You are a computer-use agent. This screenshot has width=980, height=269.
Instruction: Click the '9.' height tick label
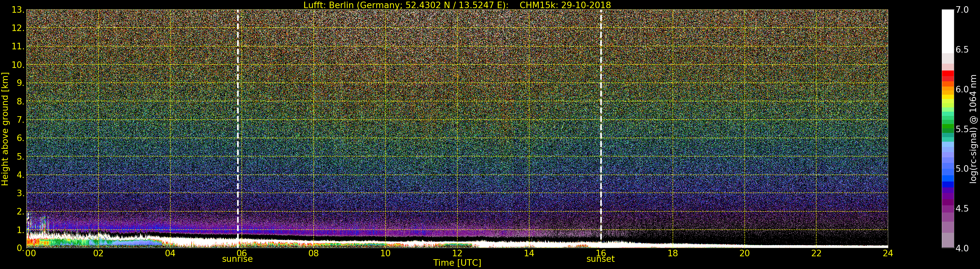pos(21,83)
